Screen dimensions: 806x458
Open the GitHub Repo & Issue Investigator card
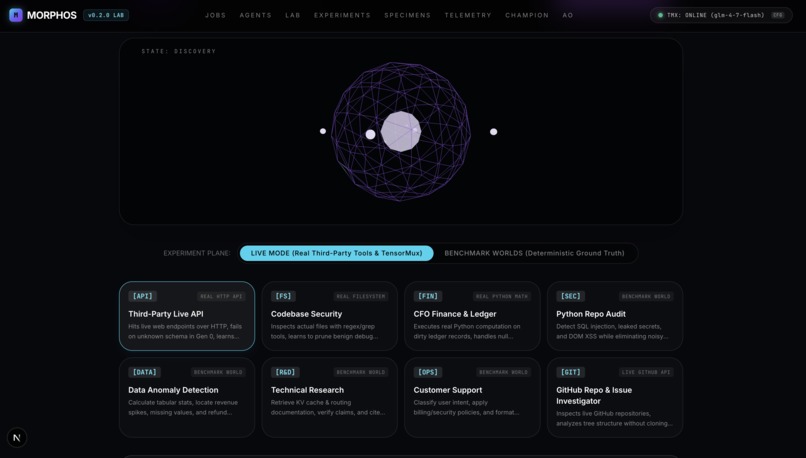pyautogui.click(x=615, y=397)
